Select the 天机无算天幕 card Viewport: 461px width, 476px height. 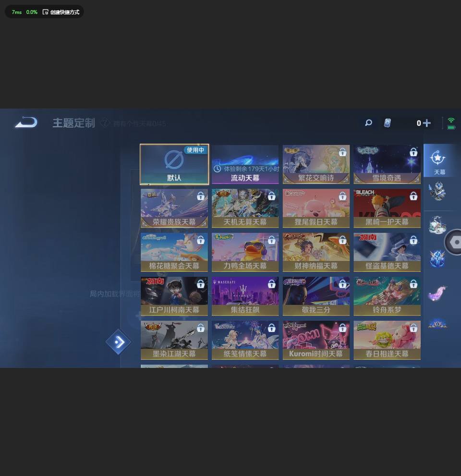[245, 208]
